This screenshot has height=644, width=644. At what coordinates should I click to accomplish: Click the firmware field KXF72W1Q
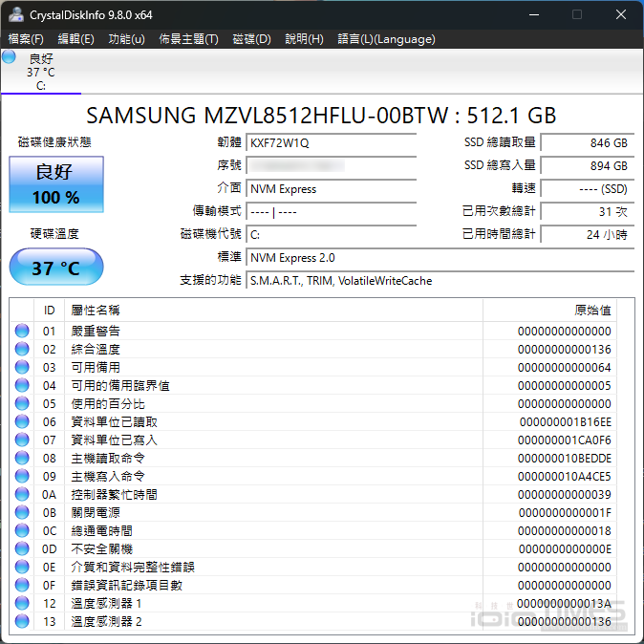[331, 143]
